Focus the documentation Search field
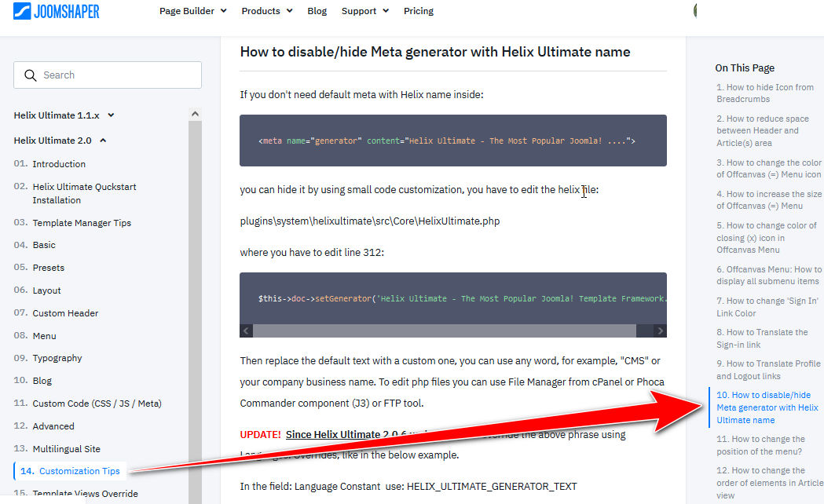This screenshot has width=824, height=504. (108, 75)
